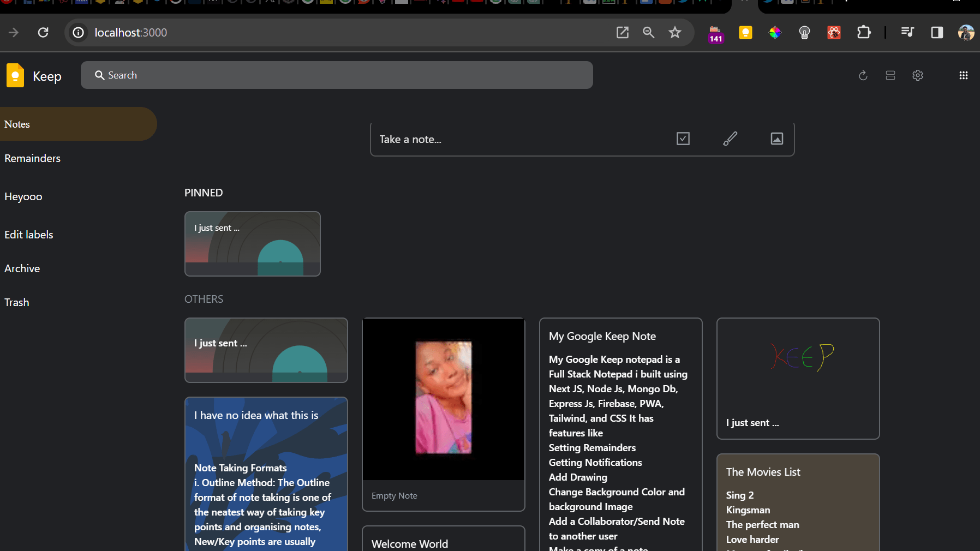Image resolution: width=980 pixels, height=551 pixels.
Task: Open the pinned 'I just sent' note
Action: point(253,244)
